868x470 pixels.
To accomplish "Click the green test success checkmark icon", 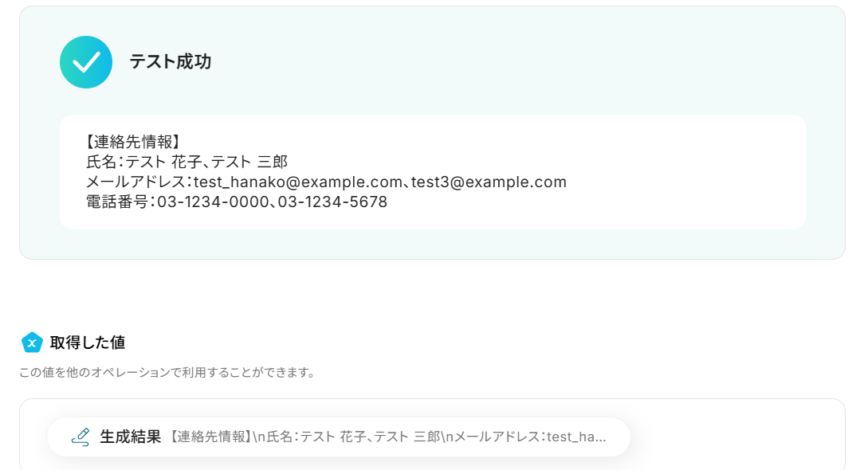I will tap(86, 62).
